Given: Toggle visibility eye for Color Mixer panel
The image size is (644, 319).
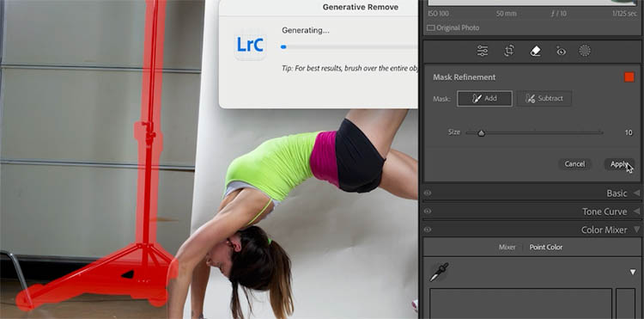Looking at the screenshot, I should (428, 230).
